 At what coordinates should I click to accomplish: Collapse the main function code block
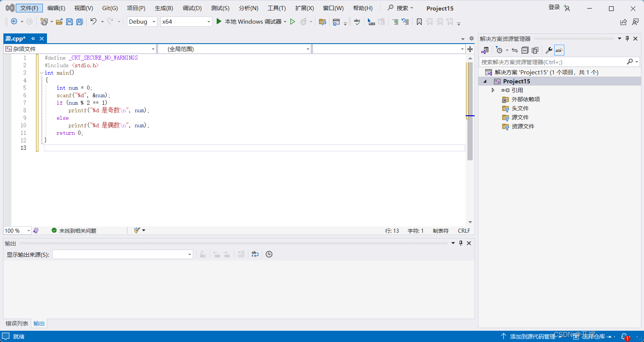point(41,73)
